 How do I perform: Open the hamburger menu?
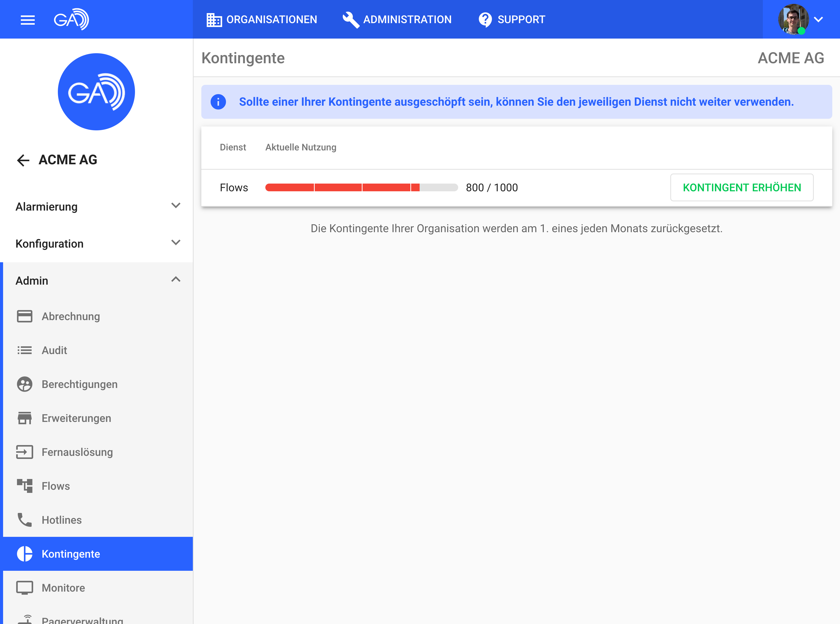(28, 20)
